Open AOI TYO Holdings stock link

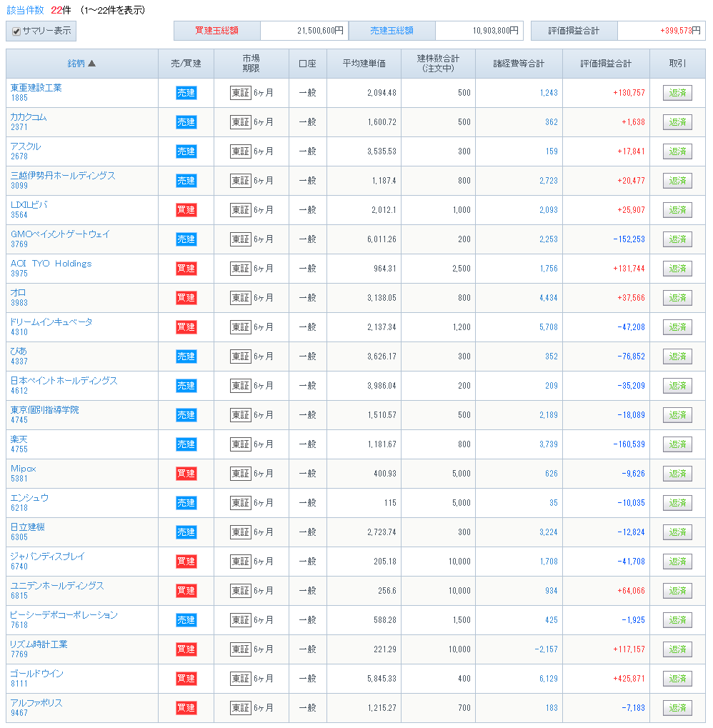[x=51, y=263]
